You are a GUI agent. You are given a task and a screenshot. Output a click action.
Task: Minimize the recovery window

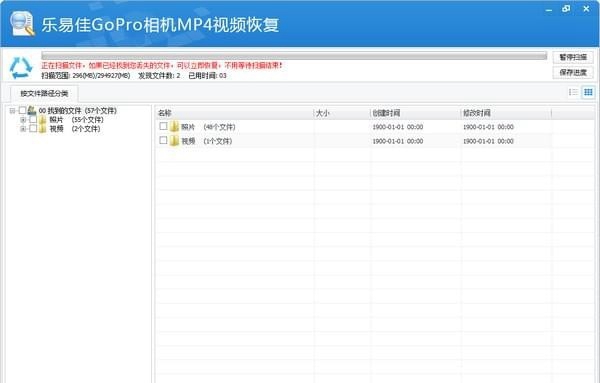point(549,9)
